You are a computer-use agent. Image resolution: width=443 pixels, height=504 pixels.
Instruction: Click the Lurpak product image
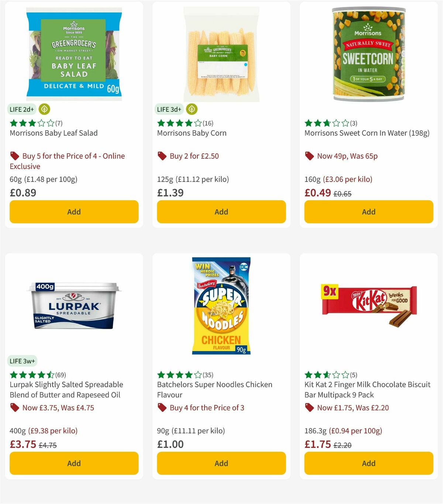coord(73,306)
